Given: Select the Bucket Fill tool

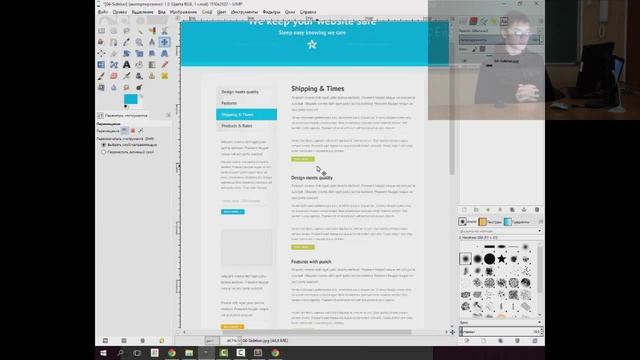Looking at the screenshot, I should [139, 64].
